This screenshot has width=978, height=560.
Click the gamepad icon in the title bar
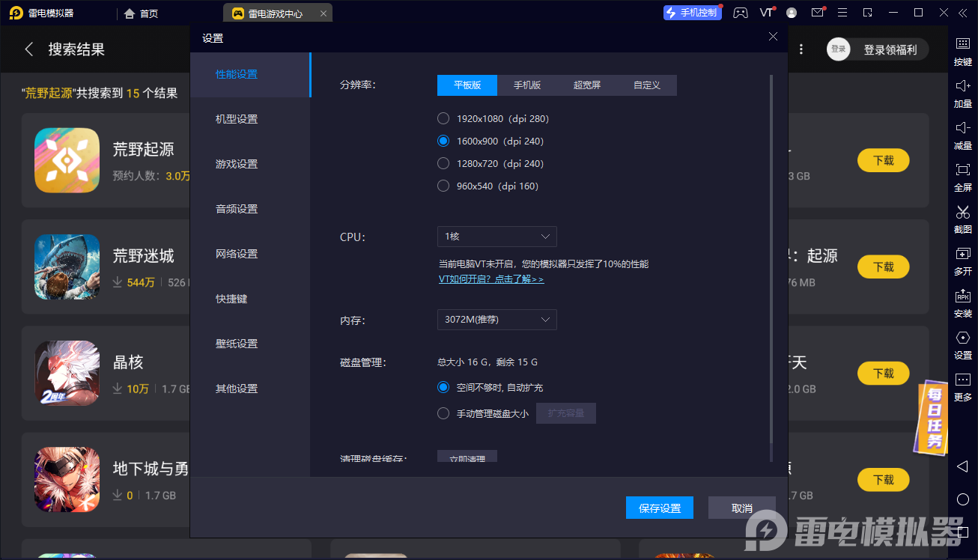(x=740, y=13)
